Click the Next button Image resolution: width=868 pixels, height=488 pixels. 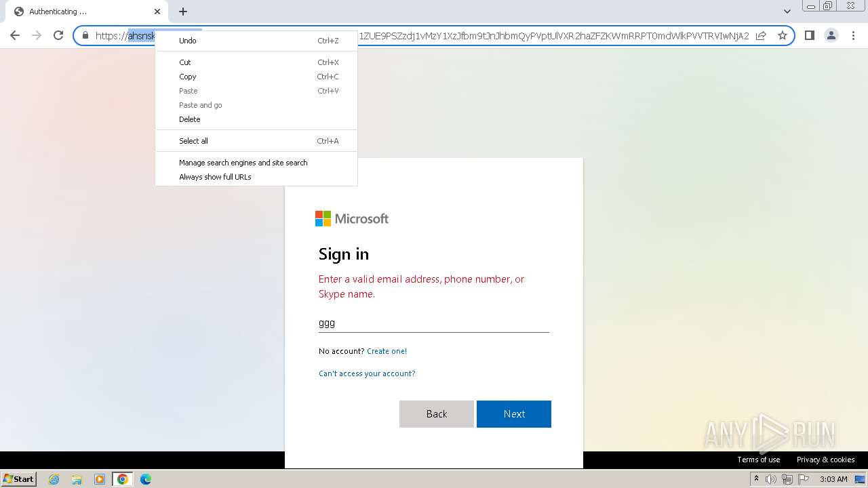pos(514,414)
